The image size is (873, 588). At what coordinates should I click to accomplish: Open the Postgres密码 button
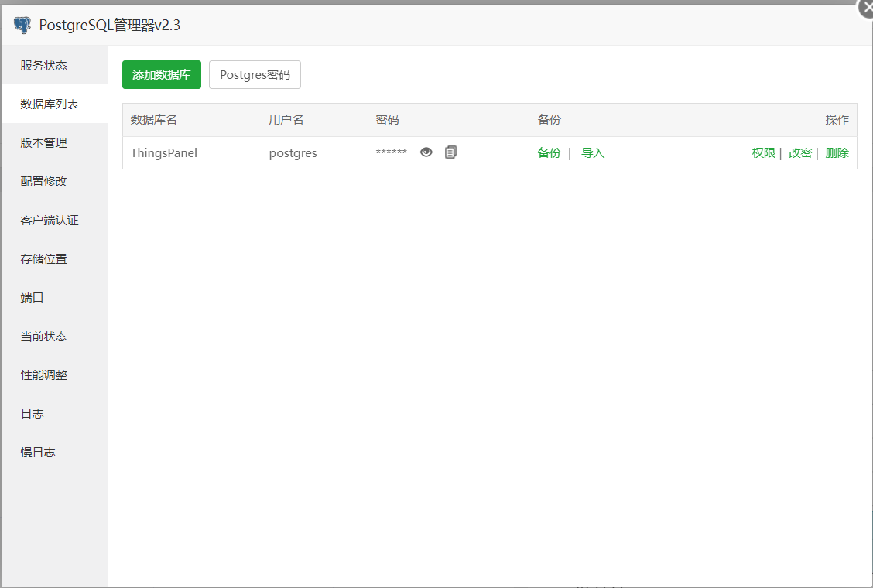(x=255, y=74)
